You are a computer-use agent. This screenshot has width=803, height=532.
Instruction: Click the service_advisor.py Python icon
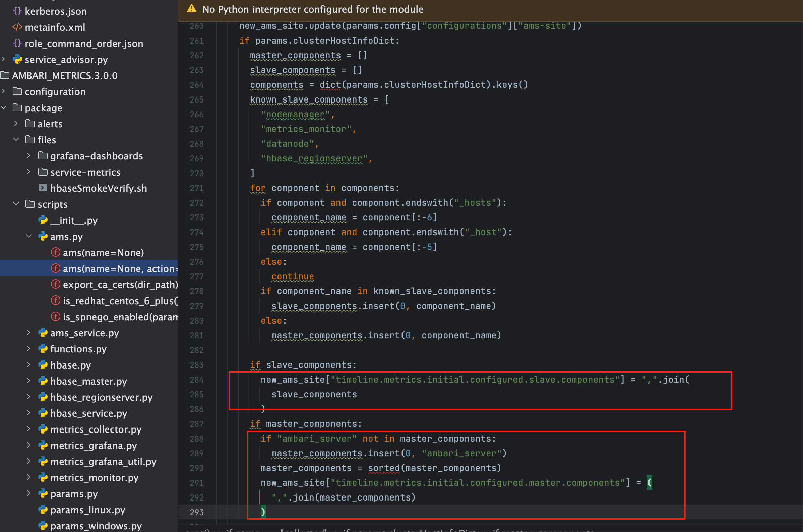(17, 59)
